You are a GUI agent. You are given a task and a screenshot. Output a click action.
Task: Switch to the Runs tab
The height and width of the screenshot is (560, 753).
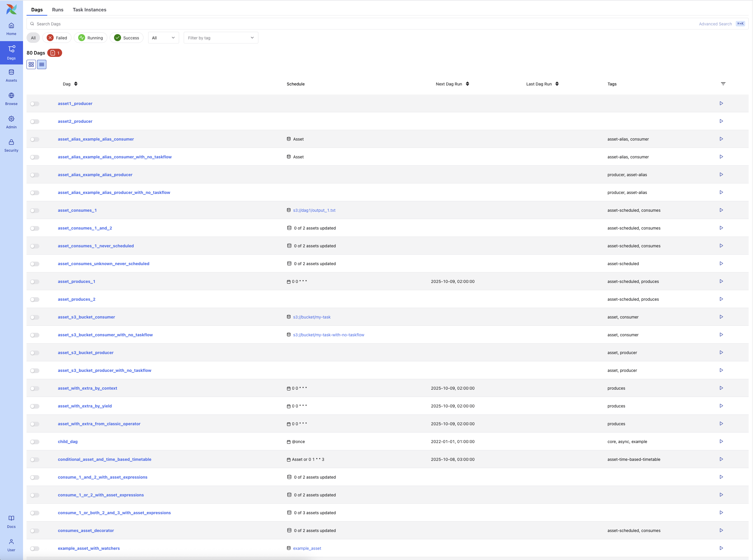point(58,10)
